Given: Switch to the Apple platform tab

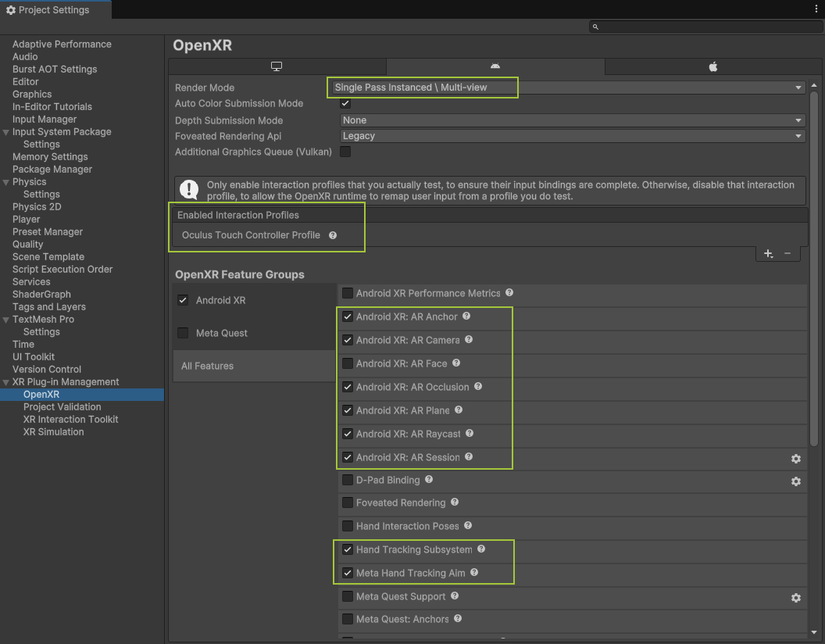Looking at the screenshot, I should 711,66.
